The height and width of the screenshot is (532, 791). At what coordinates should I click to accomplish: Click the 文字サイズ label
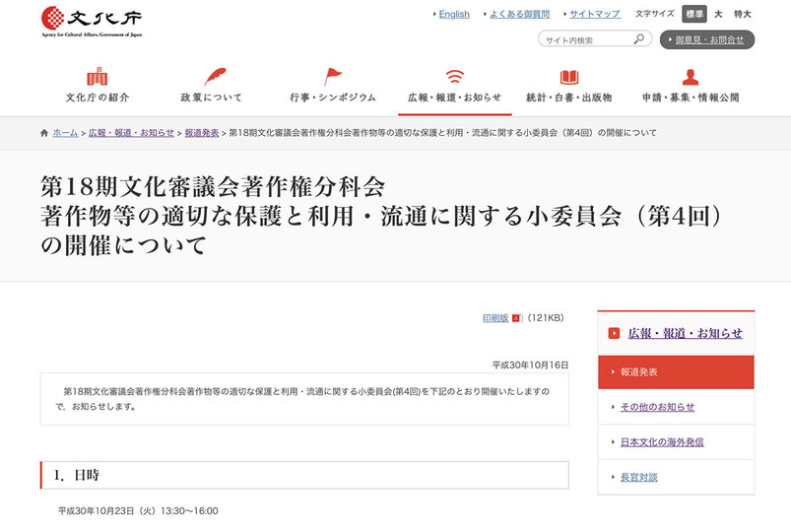point(654,14)
